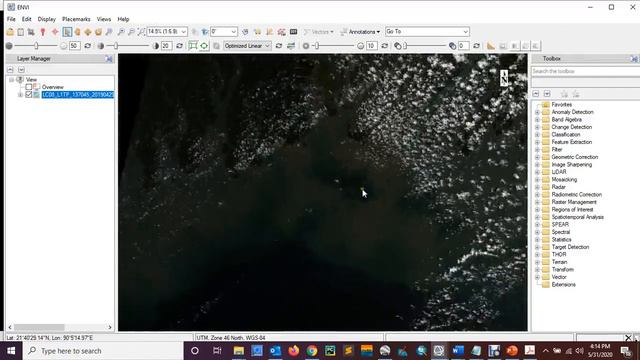Open the rotation angle dropdown
Viewport: 640px width, 360px height.
point(233,32)
